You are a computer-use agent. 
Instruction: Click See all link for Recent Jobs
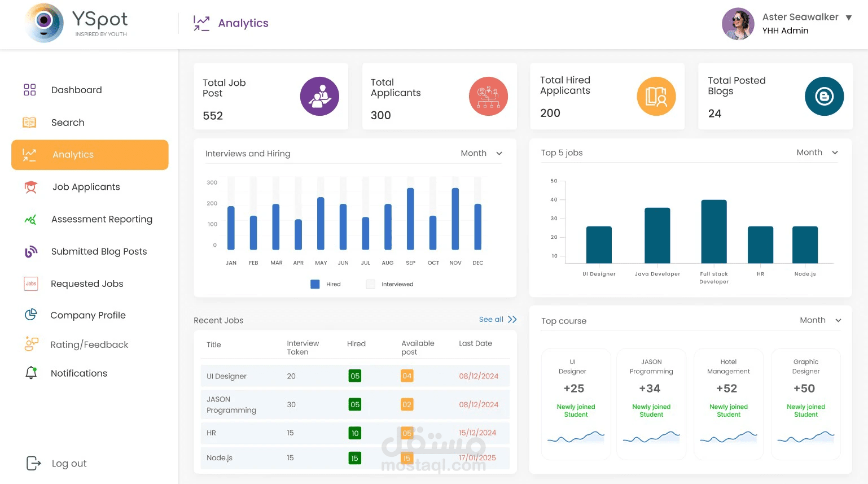point(498,319)
